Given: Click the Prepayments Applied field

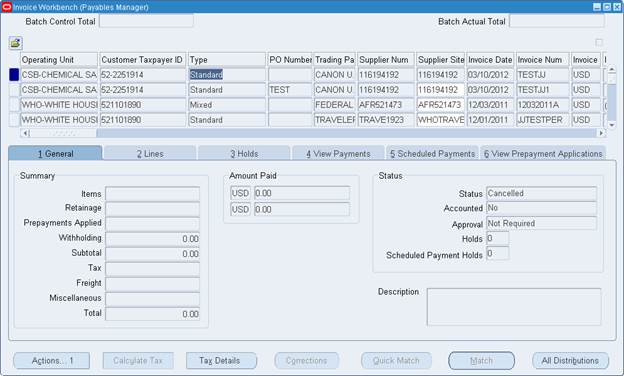Looking at the screenshot, I should 152,224.
